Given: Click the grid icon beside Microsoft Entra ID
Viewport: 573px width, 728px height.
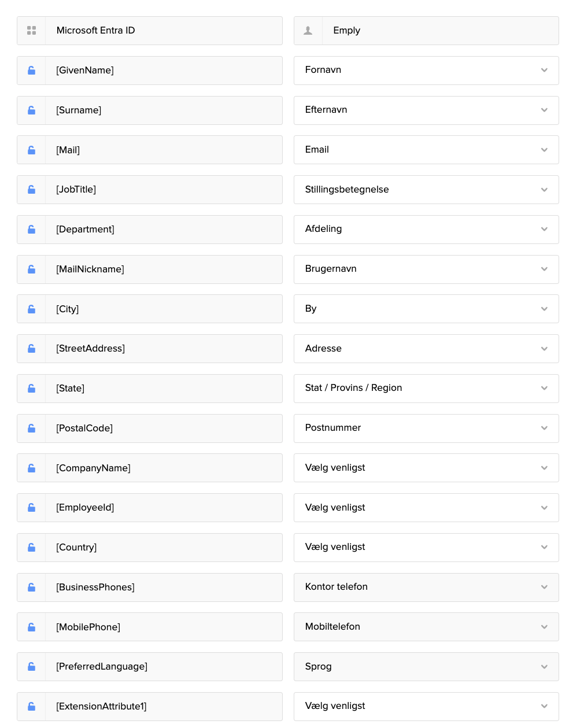Looking at the screenshot, I should pyautogui.click(x=31, y=30).
